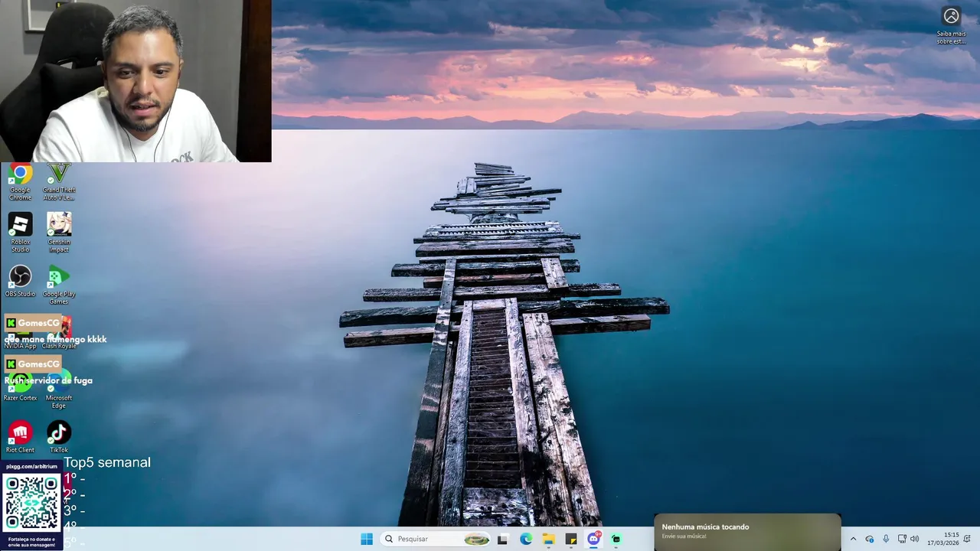Select the Clash Royale desktop shortcut
This screenshot has height=551, width=980.
coord(59,333)
